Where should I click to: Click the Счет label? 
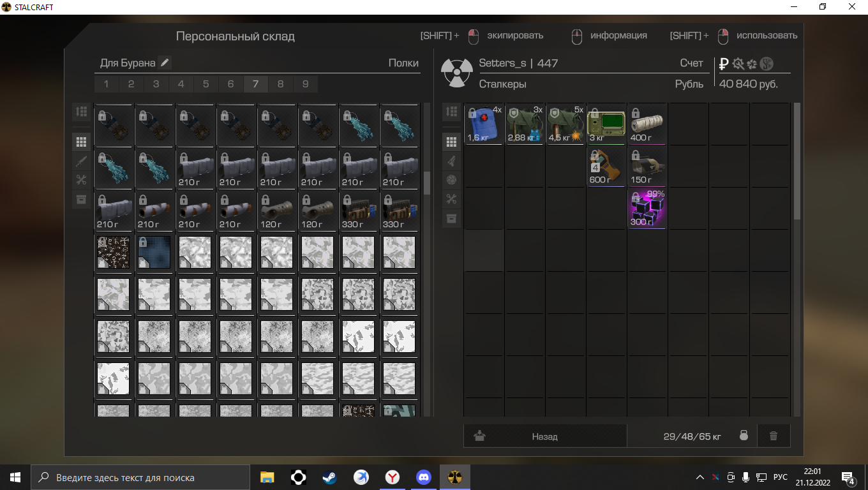coord(691,63)
